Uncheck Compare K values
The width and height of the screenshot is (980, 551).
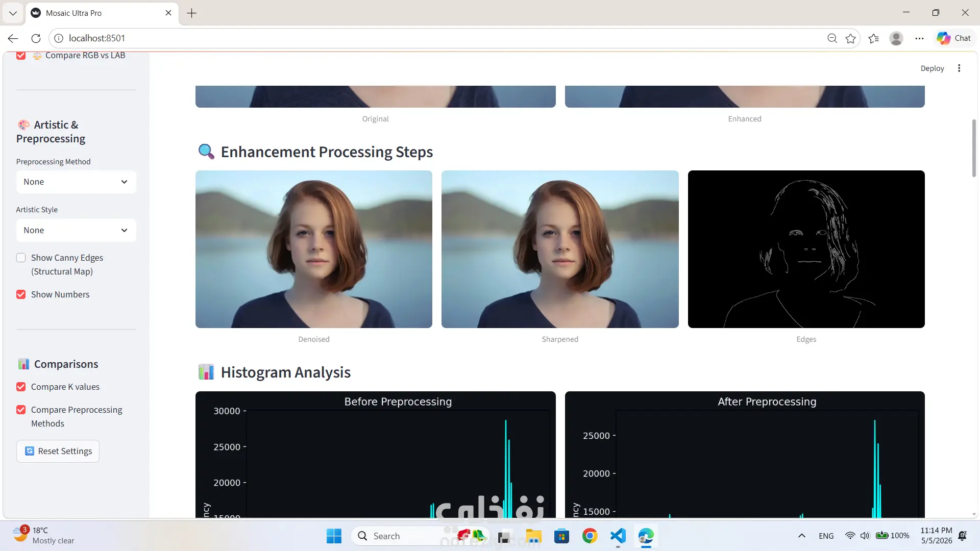(x=21, y=387)
